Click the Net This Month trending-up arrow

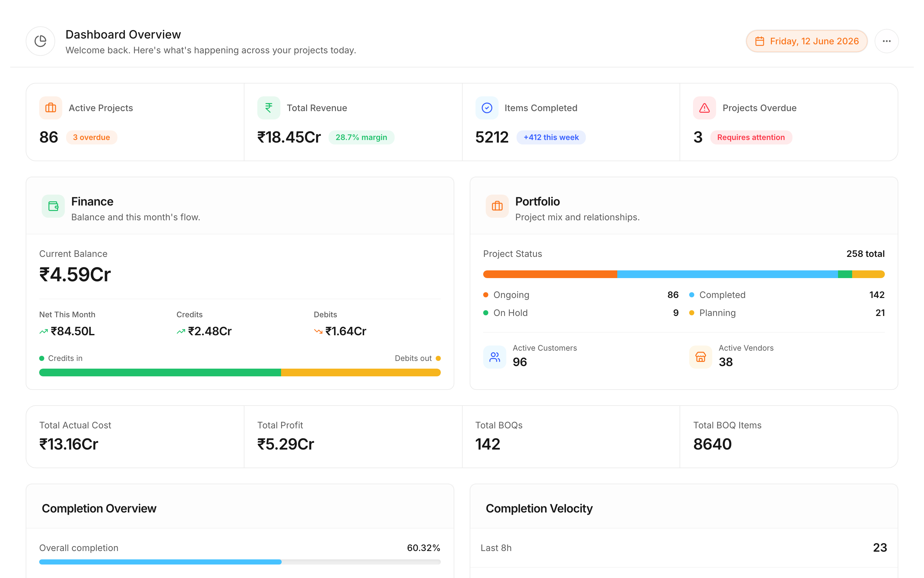coord(44,331)
